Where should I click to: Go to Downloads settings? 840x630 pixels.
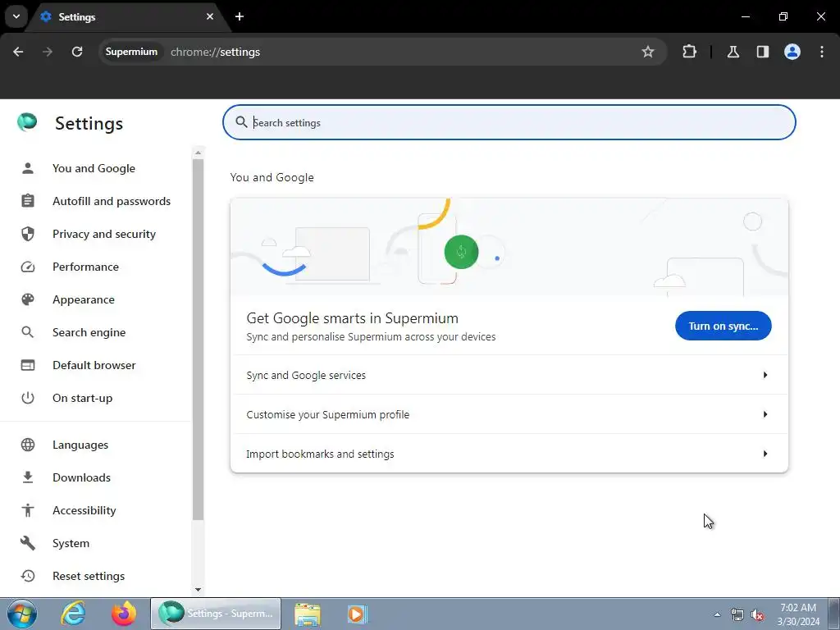pyautogui.click(x=81, y=477)
